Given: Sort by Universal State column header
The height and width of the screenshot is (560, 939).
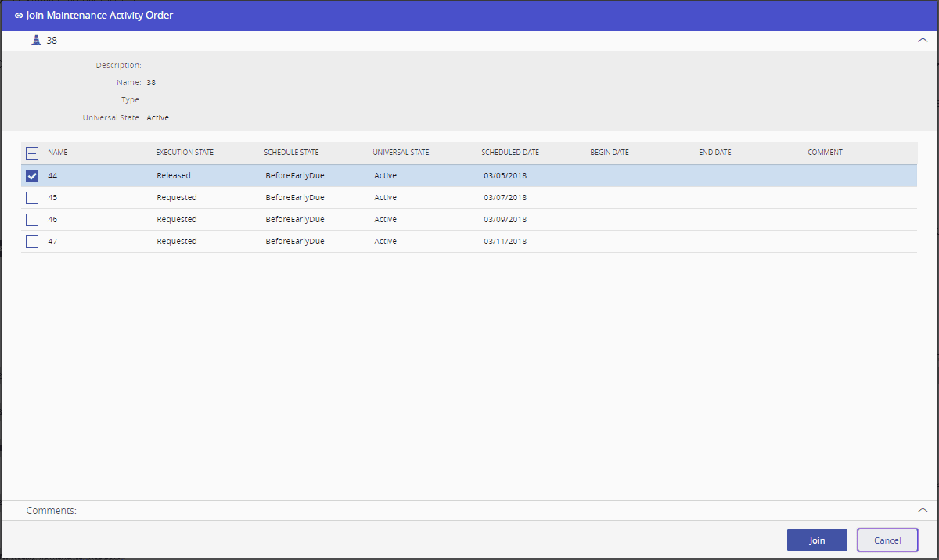Looking at the screenshot, I should tap(401, 153).
